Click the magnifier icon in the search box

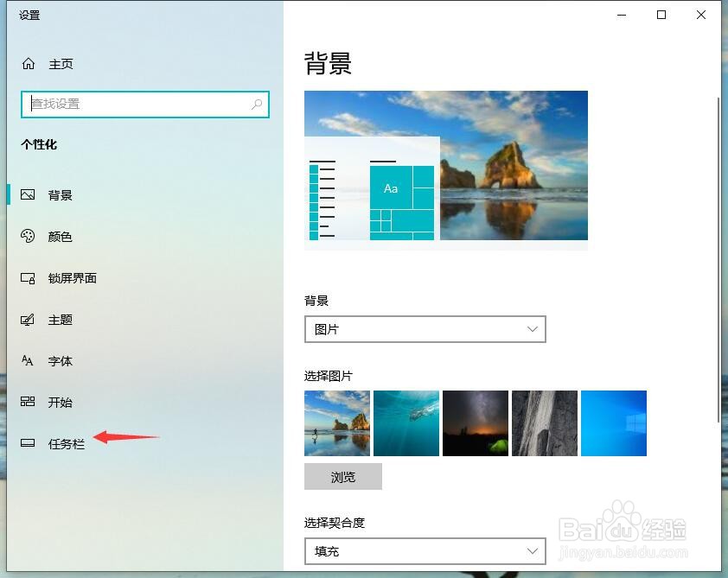257,104
